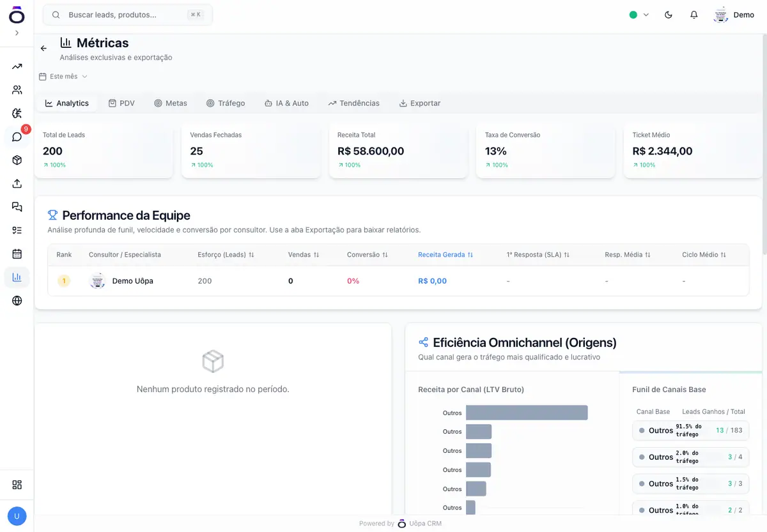Click the rank 1 badge
767x532 pixels.
pyautogui.click(x=64, y=281)
